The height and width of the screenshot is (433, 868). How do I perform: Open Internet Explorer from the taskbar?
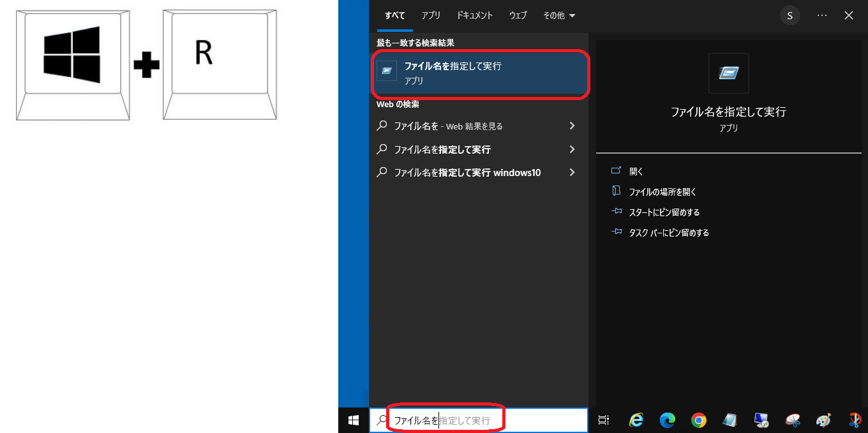pyautogui.click(x=636, y=420)
